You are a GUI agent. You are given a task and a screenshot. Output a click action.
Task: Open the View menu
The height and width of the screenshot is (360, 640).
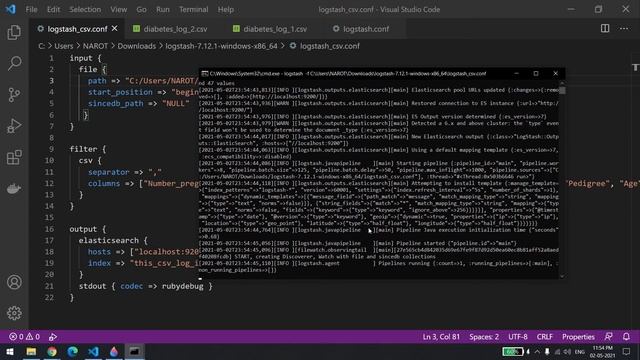click(118, 9)
